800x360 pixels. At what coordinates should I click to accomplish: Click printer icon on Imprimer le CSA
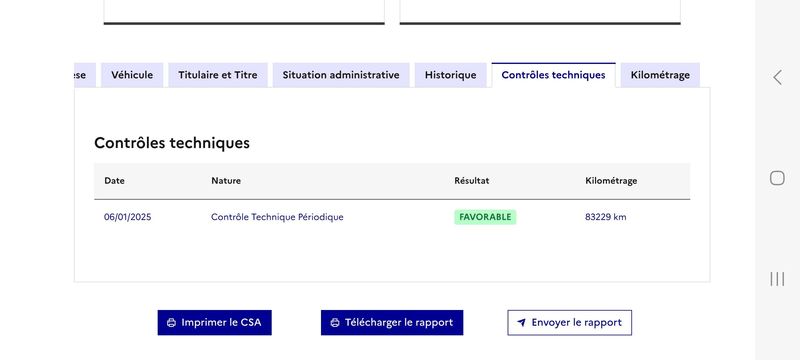point(171,323)
